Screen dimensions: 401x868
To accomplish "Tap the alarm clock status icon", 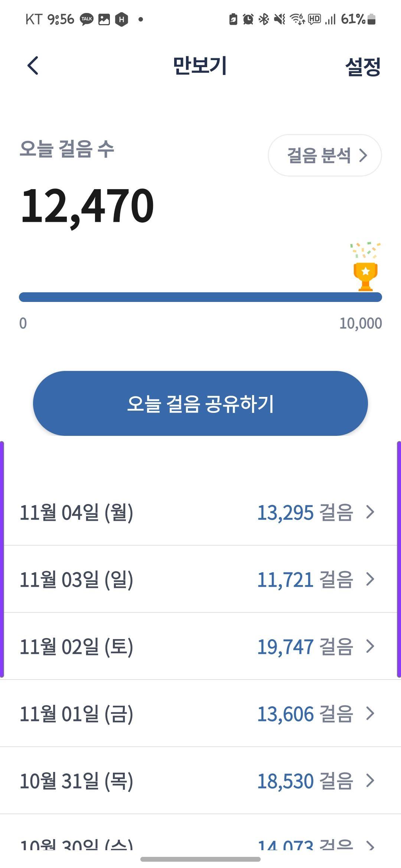I will [x=248, y=19].
